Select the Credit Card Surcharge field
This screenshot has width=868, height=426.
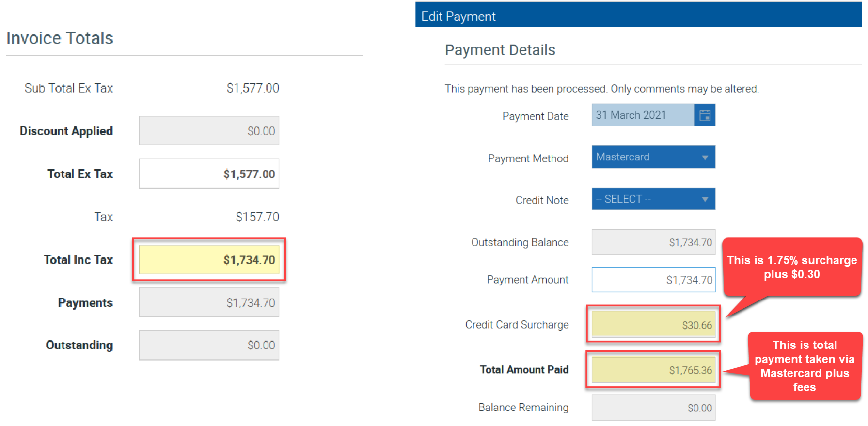tap(653, 325)
